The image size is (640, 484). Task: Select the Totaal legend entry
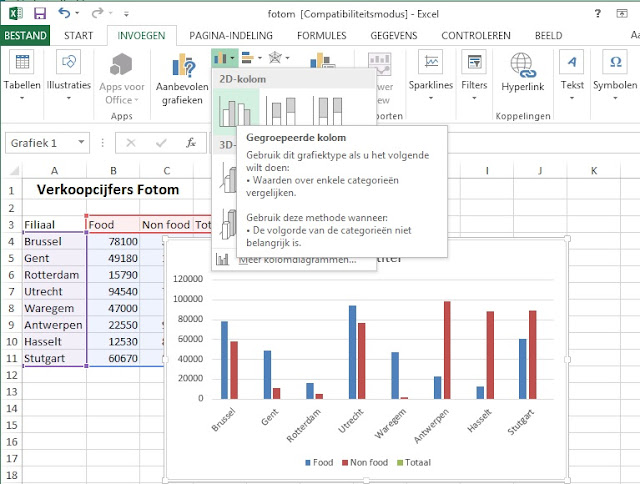413,462
